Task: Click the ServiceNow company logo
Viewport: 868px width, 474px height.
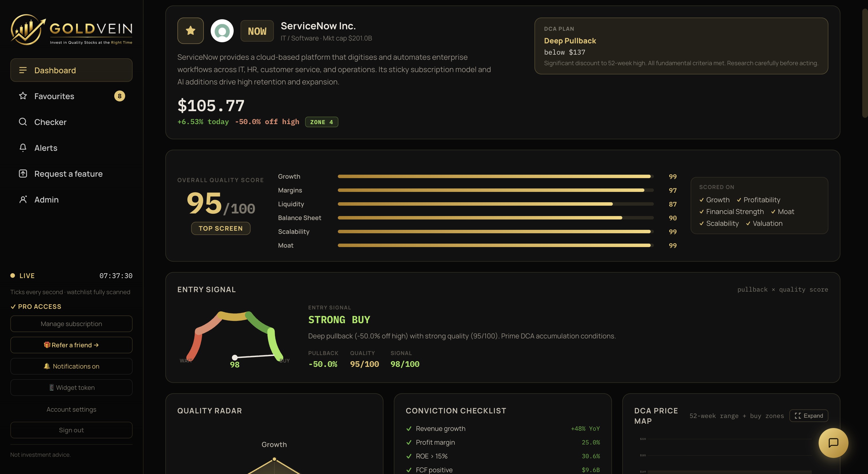Action: pyautogui.click(x=222, y=31)
